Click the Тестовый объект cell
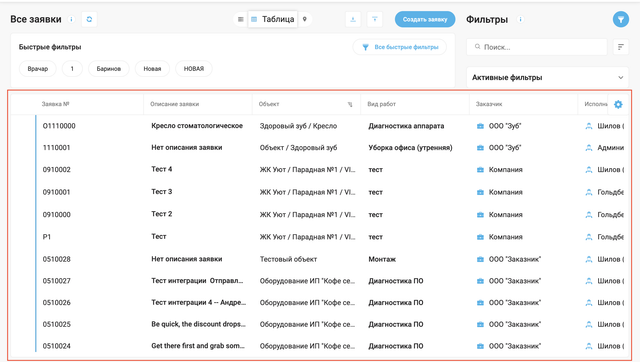This screenshot has height=362, width=640. coord(289,259)
